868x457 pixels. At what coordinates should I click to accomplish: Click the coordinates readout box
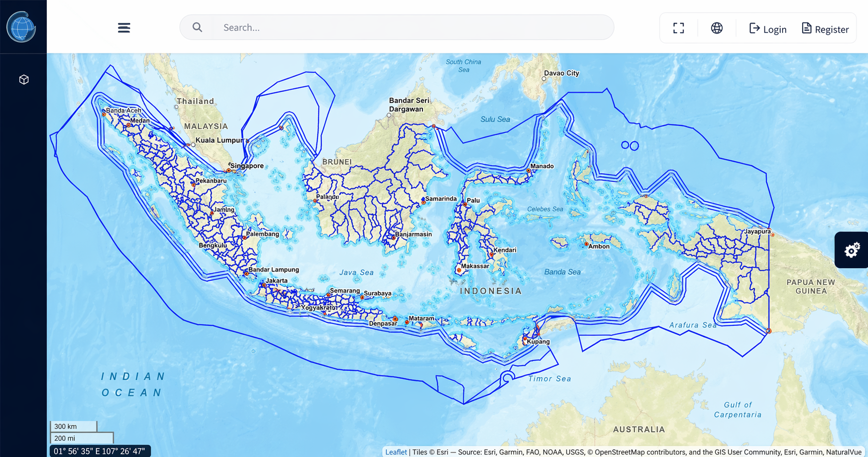(99, 451)
